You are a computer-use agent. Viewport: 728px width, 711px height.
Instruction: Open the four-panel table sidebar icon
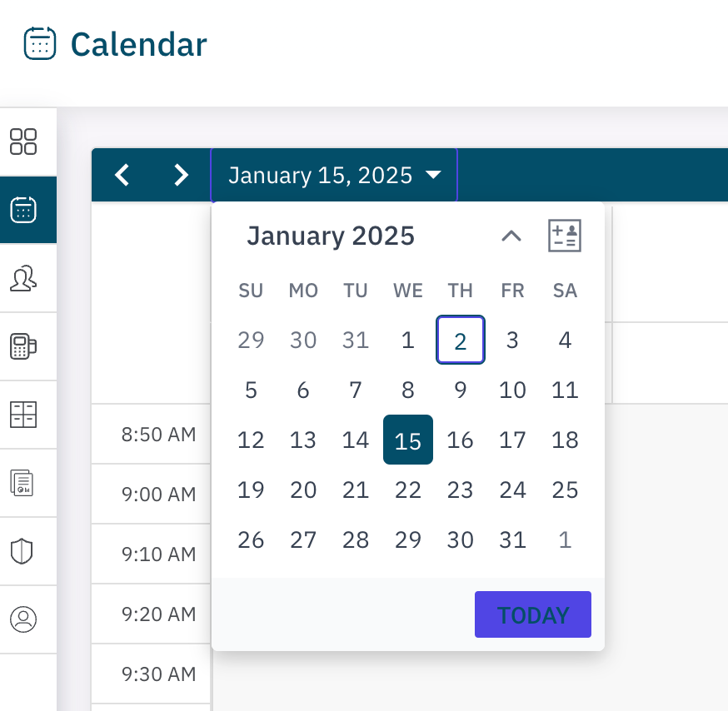[x=23, y=415]
